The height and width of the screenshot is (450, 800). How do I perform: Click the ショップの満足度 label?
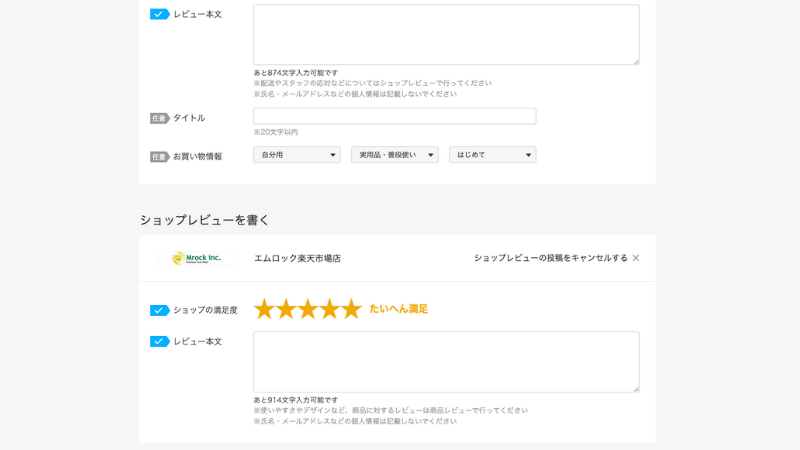point(205,310)
